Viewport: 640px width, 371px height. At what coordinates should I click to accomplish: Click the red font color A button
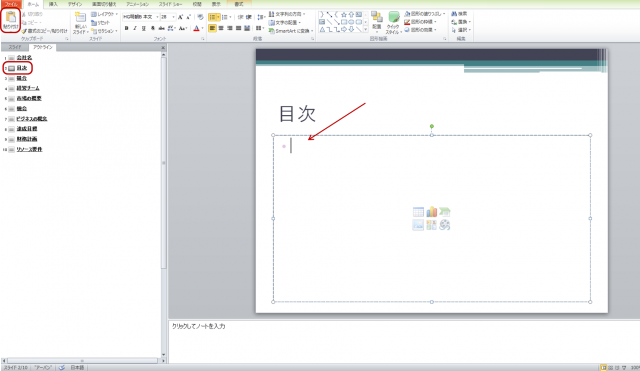pyautogui.click(x=196, y=28)
